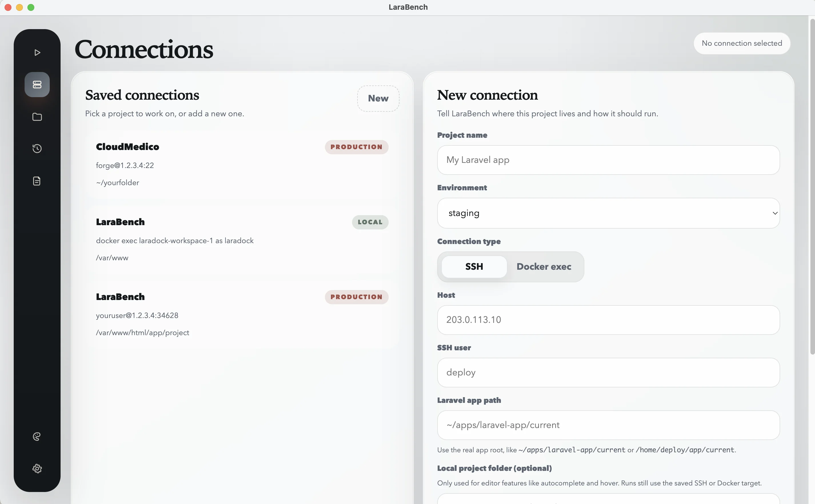The width and height of the screenshot is (815, 504).
Task: Open the Environment dropdown showing staging
Action: coord(608,213)
